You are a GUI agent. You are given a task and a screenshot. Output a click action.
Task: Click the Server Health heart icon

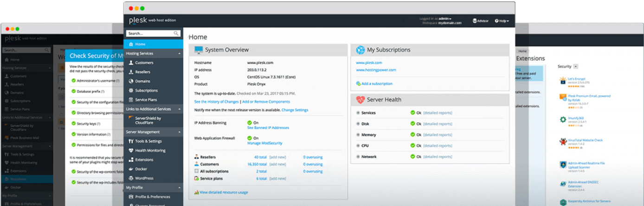click(360, 100)
